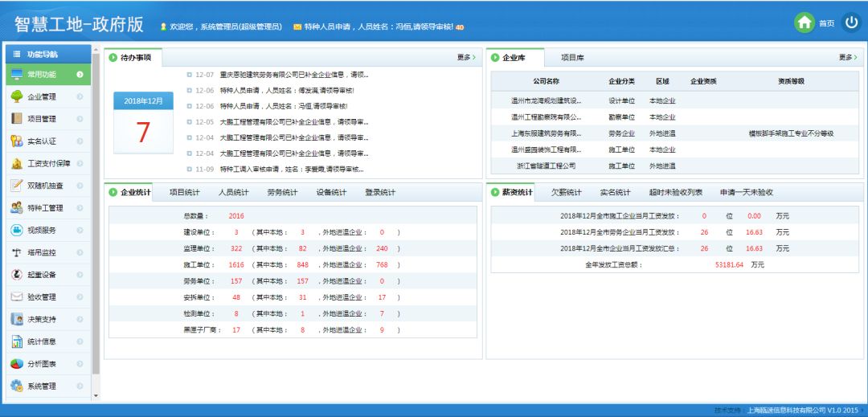
Task: Click the 上海瓯速信息科技有限公司 footer link
Action: [785, 411]
